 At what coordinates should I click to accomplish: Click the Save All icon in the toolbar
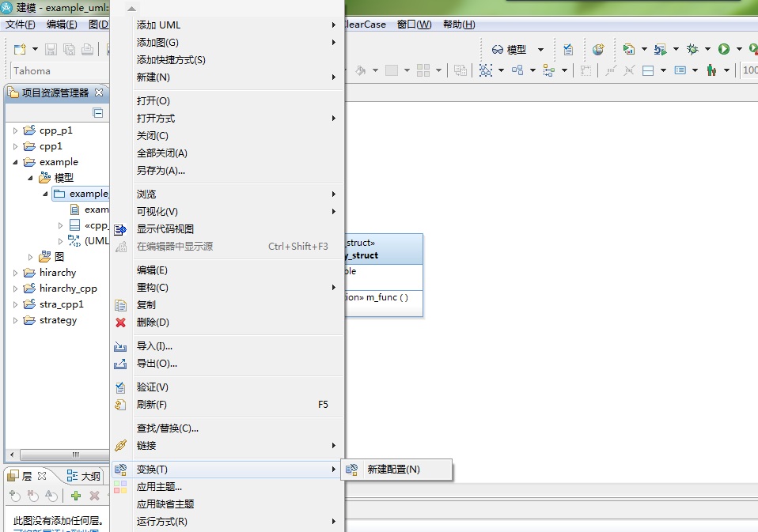70,49
